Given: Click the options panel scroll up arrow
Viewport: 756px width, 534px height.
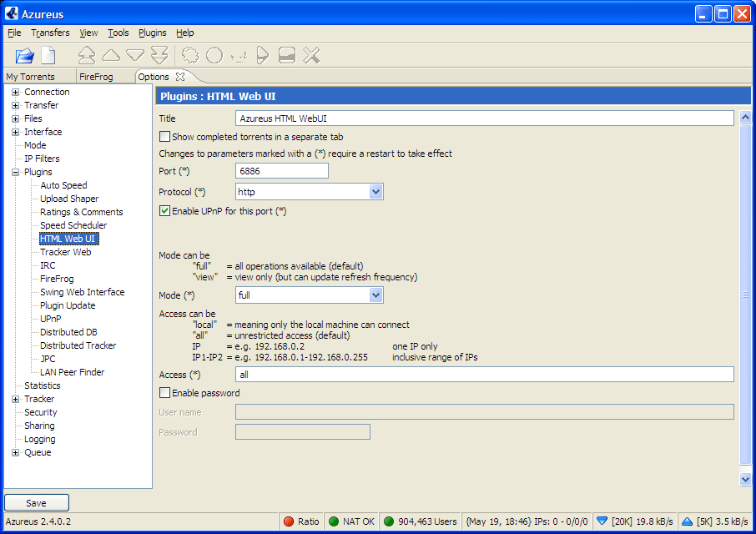Looking at the screenshot, I should click(745, 117).
